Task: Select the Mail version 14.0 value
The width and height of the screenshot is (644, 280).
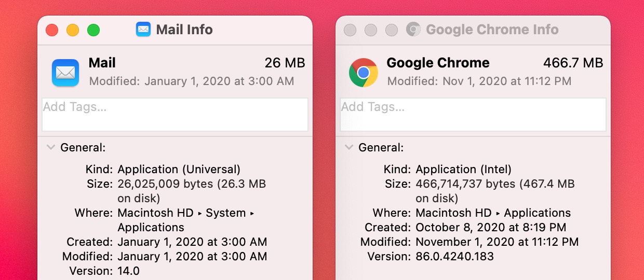Action: tap(129, 271)
